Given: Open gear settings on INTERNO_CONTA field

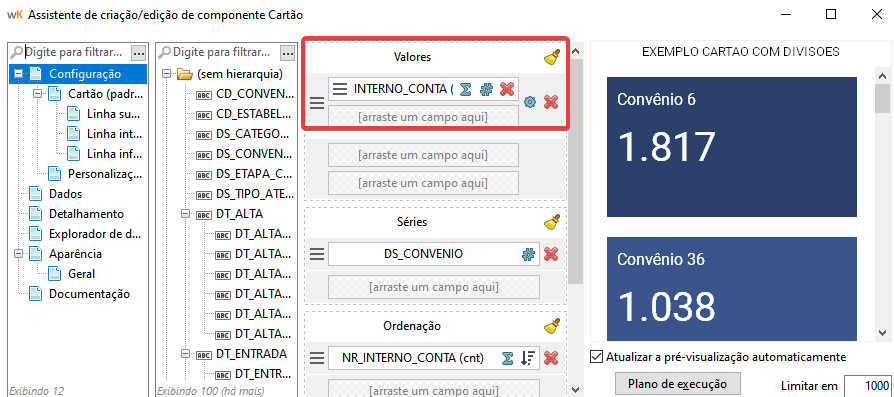Looking at the screenshot, I should click(x=486, y=89).
